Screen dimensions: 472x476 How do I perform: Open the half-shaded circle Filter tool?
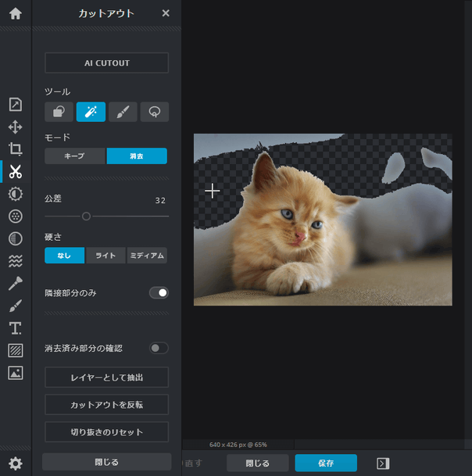pyautogui.click(x=15, y=238)
